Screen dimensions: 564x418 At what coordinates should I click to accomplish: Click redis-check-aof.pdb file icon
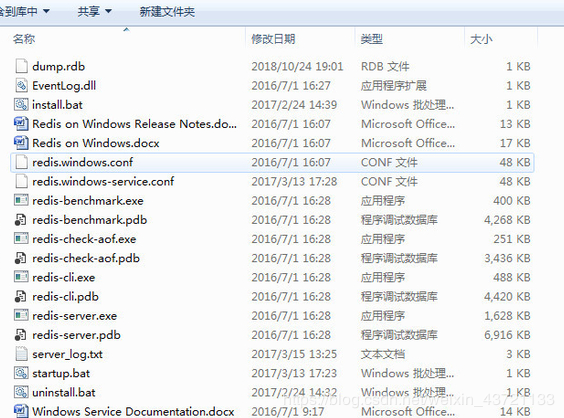pyautogui.click(x=21, y=258)
